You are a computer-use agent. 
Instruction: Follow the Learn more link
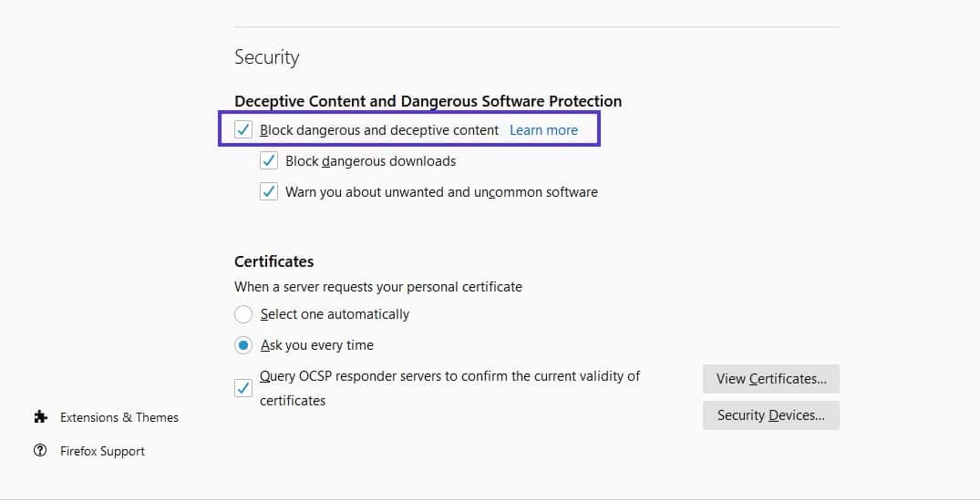pyautogui.click(x=543, y=130)
